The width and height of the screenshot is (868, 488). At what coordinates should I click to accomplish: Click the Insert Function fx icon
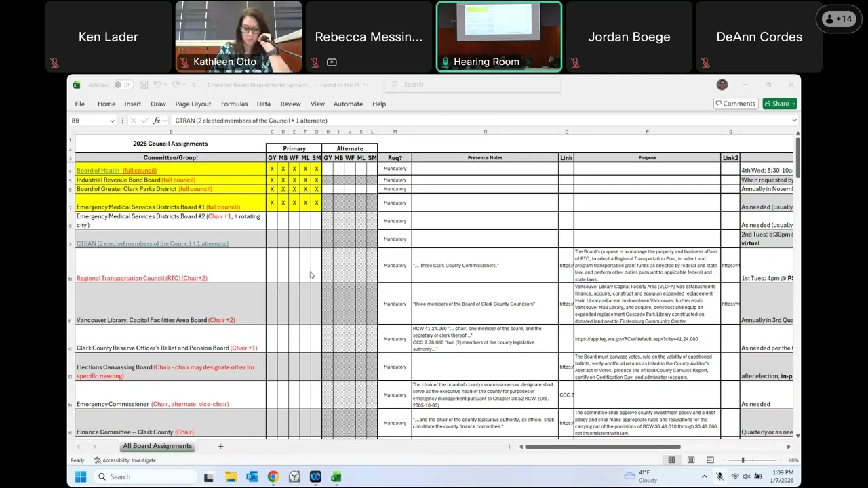(x=157, y=121)
